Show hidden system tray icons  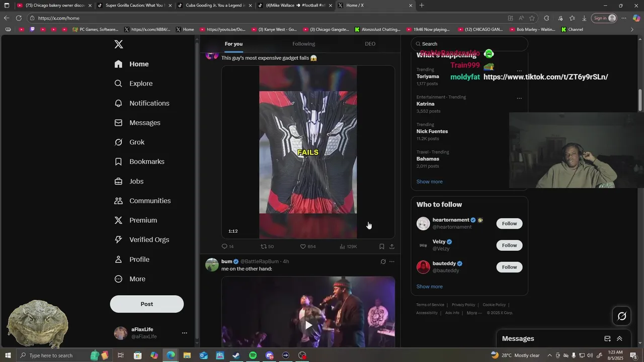pyautogui.click(x=549, y=355)
